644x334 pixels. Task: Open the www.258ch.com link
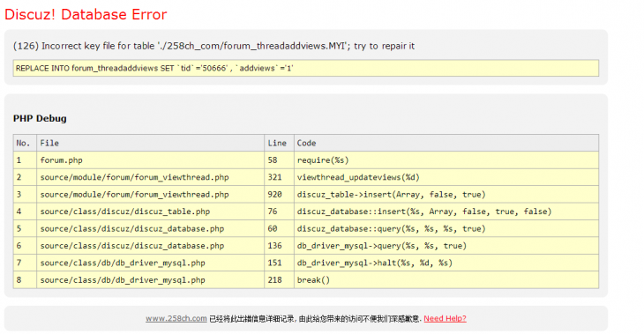pyautogui.click(x=176, y=318)
